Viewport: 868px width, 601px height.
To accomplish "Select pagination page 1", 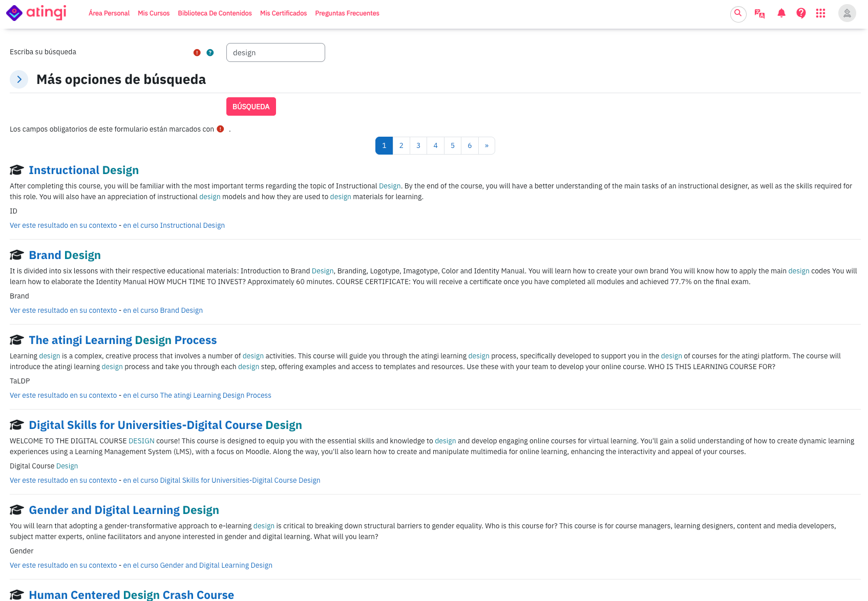I will (384, 145).
